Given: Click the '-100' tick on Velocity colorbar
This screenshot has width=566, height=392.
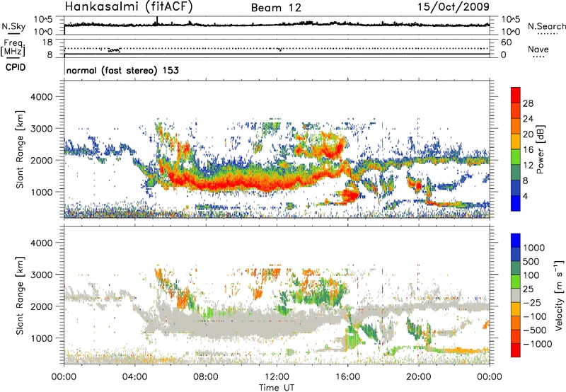Looking at the screenshot, I should coord(535,316).
